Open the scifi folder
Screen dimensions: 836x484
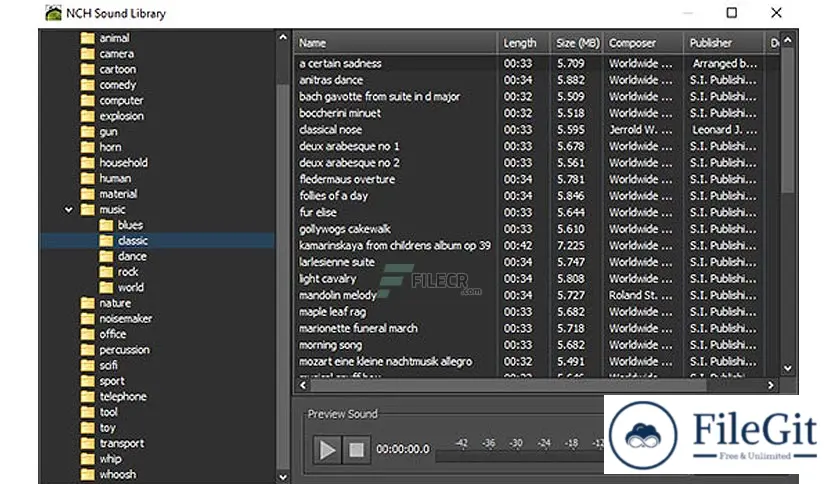pyautogui.click(x=99, y=365)
